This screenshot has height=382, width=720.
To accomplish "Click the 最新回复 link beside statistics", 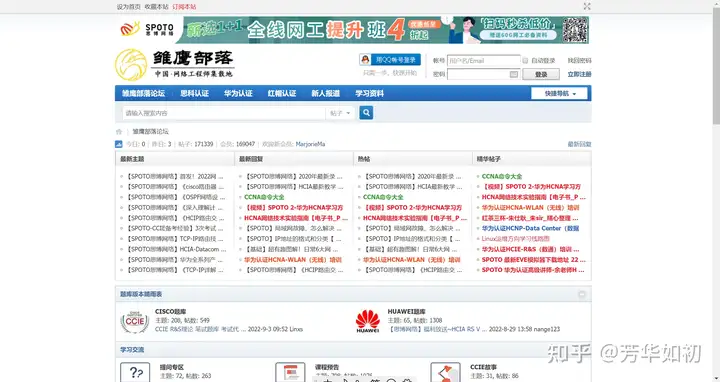I will [579, 144].
